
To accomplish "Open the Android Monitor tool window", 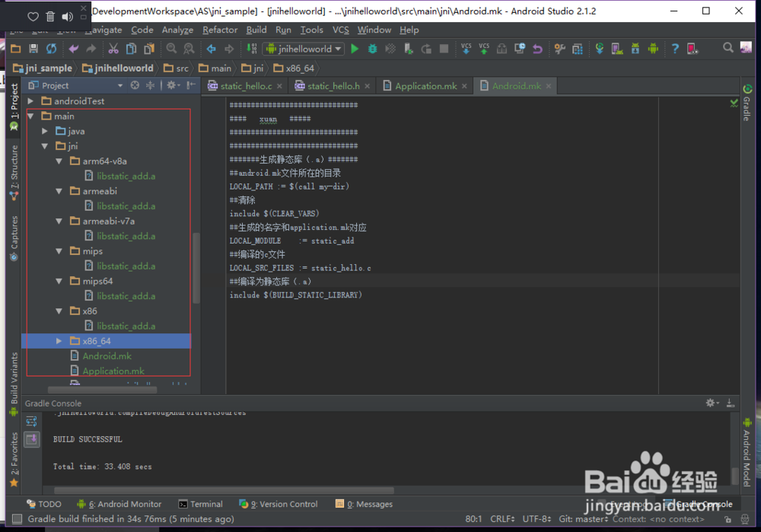I will tap(119, 504).
